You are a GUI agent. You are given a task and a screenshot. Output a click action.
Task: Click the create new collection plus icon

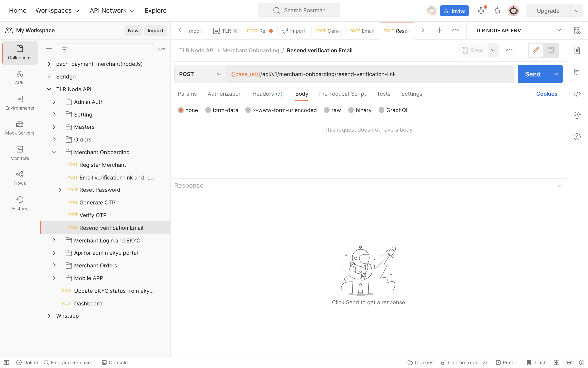(49, 49)
